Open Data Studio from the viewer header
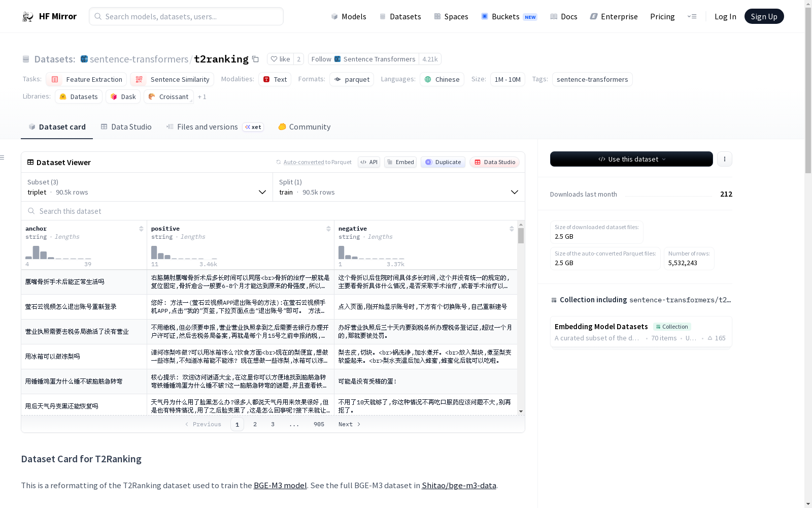The width and height of the screenshot is (812, 508). tap(495, 162)
